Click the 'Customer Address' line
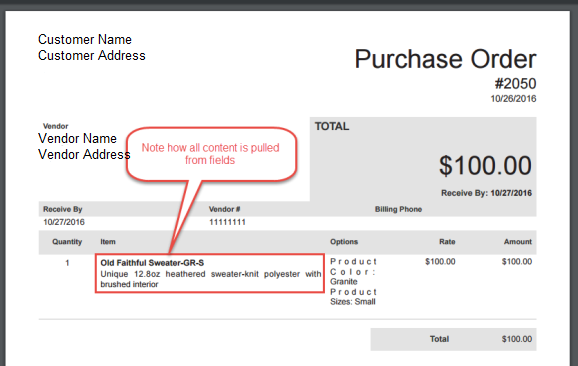Image resolution: width=578 pixels, height=366 pixels. point(92,56)
